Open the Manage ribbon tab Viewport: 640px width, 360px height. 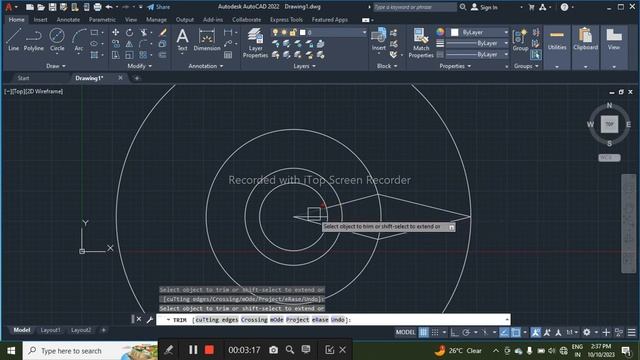[x=156, y=20]
